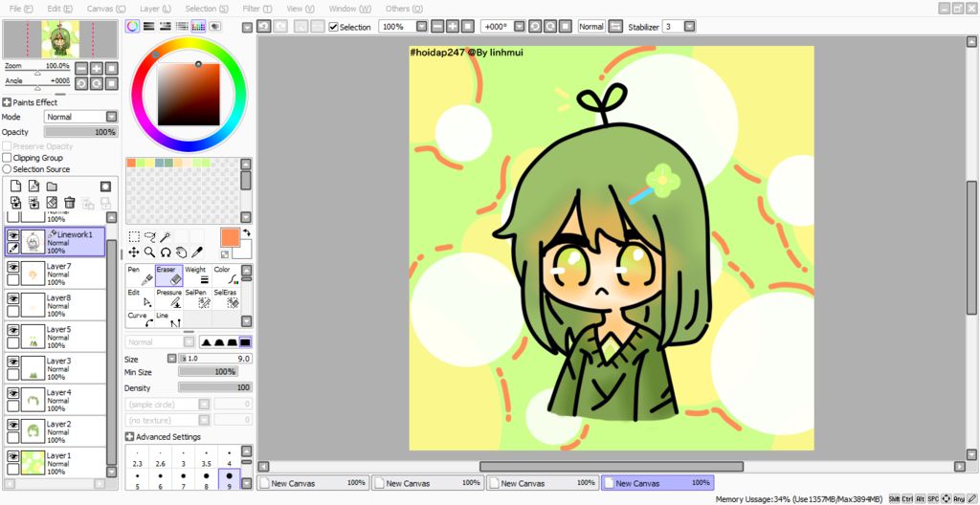Click the undo button in toolbar
The width and height of the screenshot is (980, 505).
(263, 26)
